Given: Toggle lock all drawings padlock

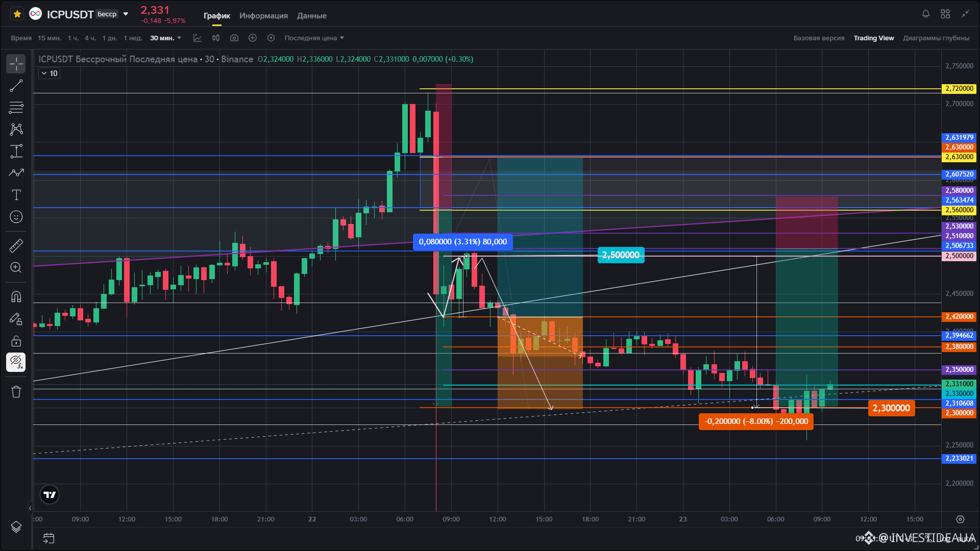Looking at the screenshot, I should (16, 340).
